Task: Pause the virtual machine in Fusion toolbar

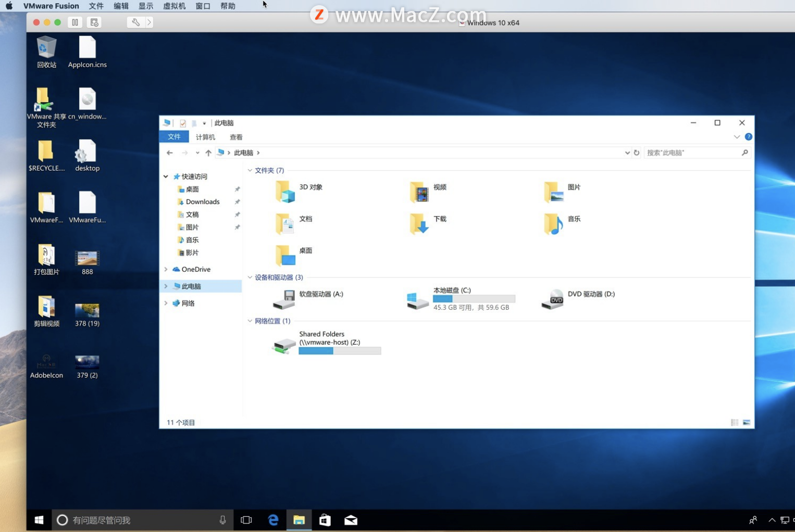Action: (x=75, y=22)
